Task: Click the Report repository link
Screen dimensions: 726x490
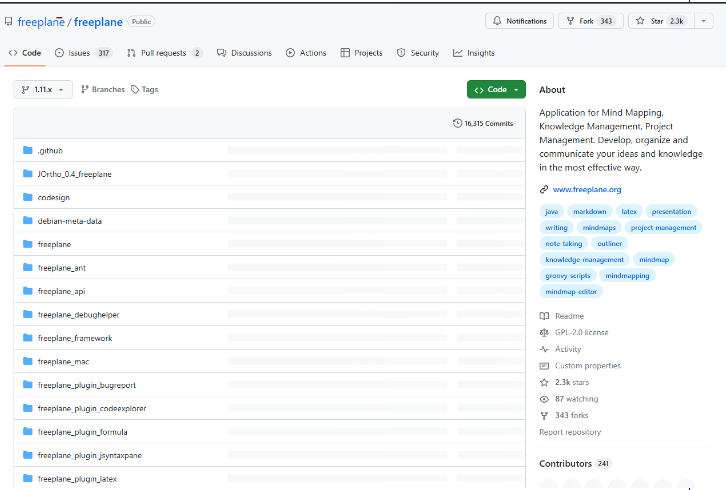Action: click(570, 432)
